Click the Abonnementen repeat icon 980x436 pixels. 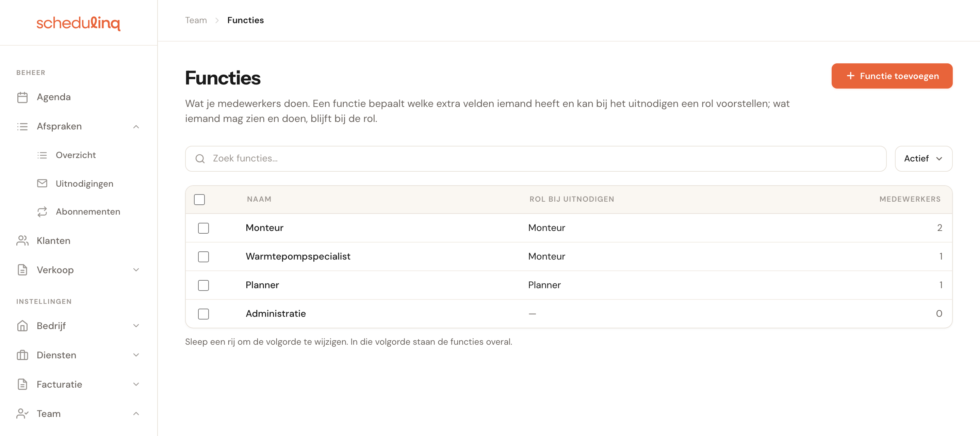click(42, 212)
